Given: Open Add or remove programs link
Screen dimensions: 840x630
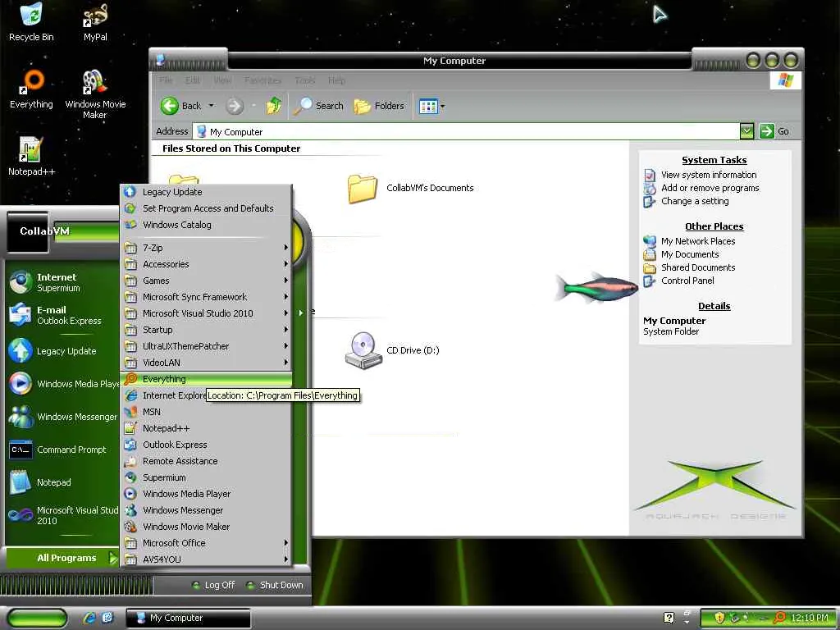Looking at the screenshot, I should [x=710, y=188].
